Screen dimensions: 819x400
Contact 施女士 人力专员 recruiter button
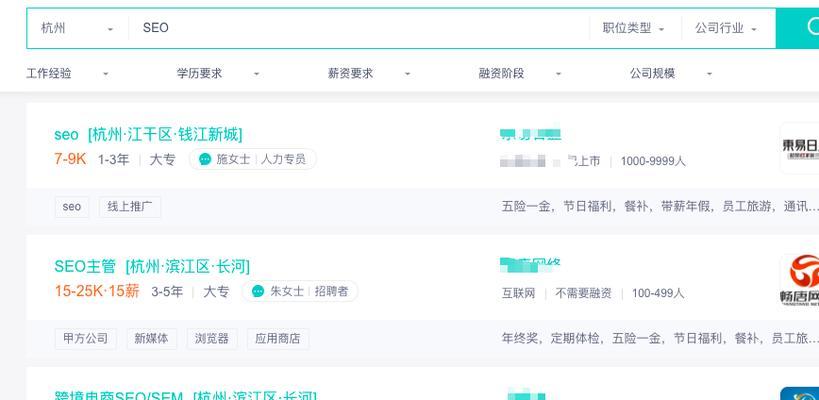pyautogui.click(x=253, y=159)
